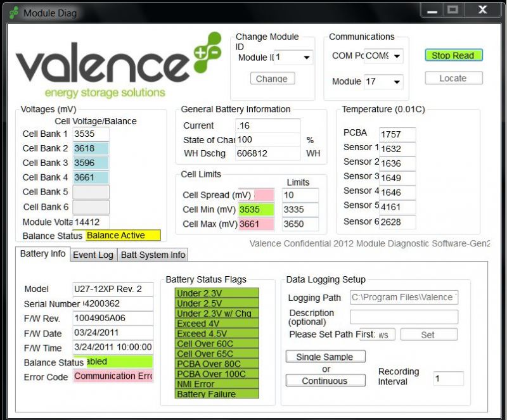This screenshot has width=507, height=420.
Task: Click the Under 2.3V status flag
Action: [x=217, y=293]
